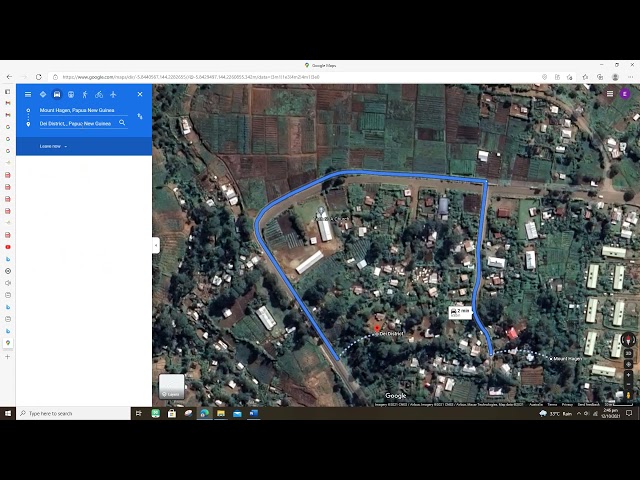The image size is (640, 480).
Task: Click the Mount Hagen map label
Action: tap(568, 359)
